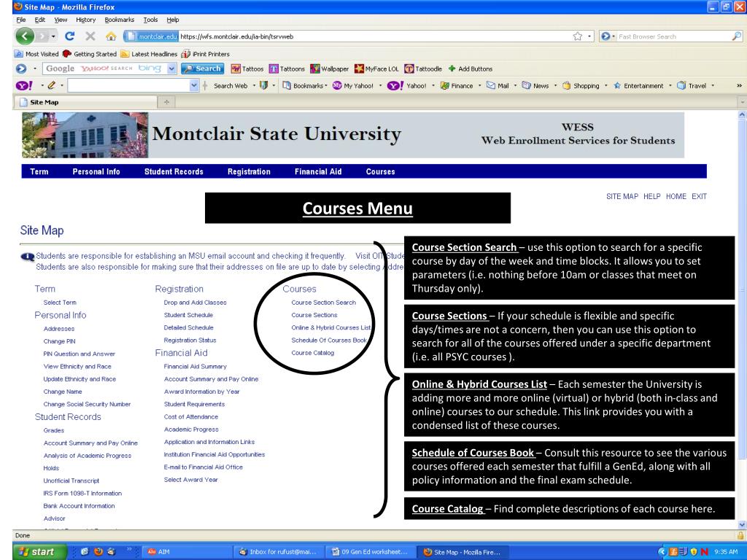Viewport: 747px width, 560px height.
Task: Open the Course Catalog link
Action: 312,353
